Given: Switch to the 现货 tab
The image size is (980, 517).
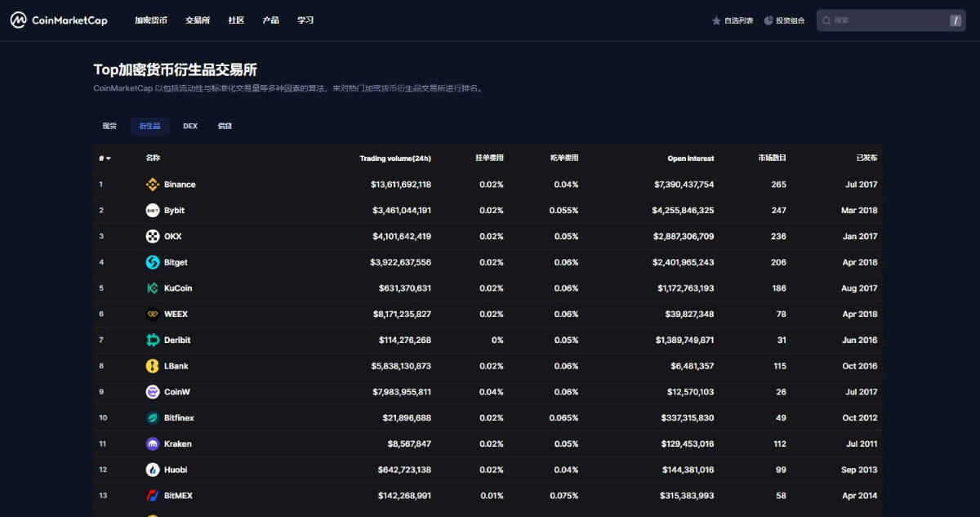Looking at the screenshot, I should pyautogui.click(x=109, y=126).
